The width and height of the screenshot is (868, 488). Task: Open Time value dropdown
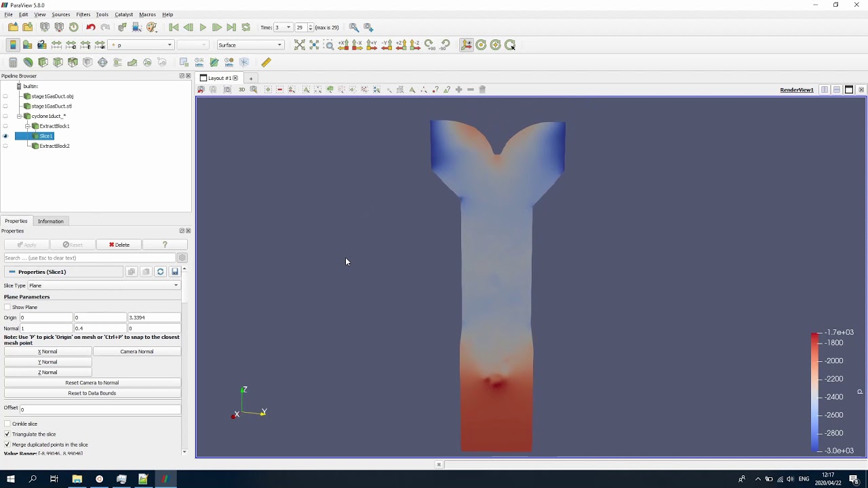click(282, 27)
